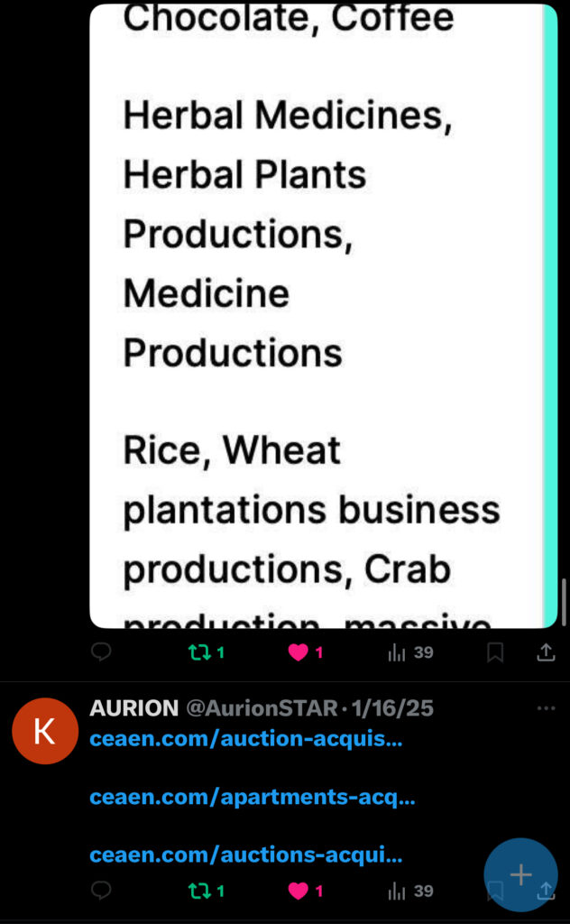Retweet AURION's tweet containing ceaen.com links
This screenshot has width=570, height=924.
pyautogui.click(x=207, y=891)
